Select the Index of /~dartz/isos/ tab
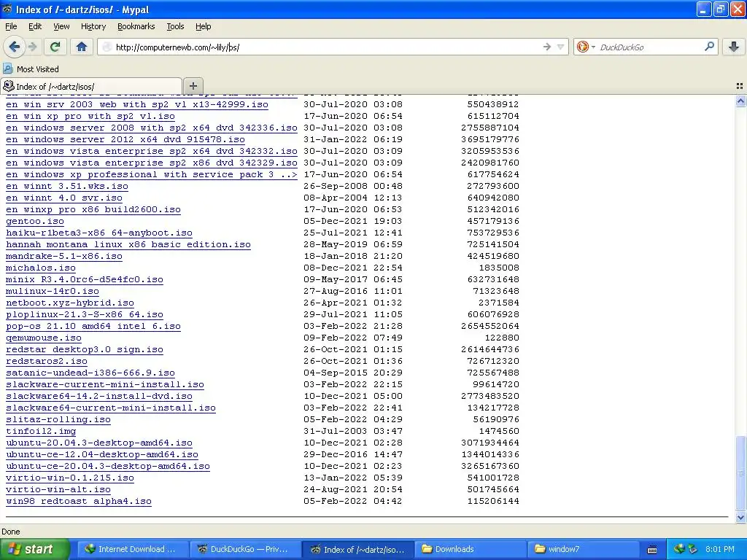747x560 pixels. coord(91,86)
